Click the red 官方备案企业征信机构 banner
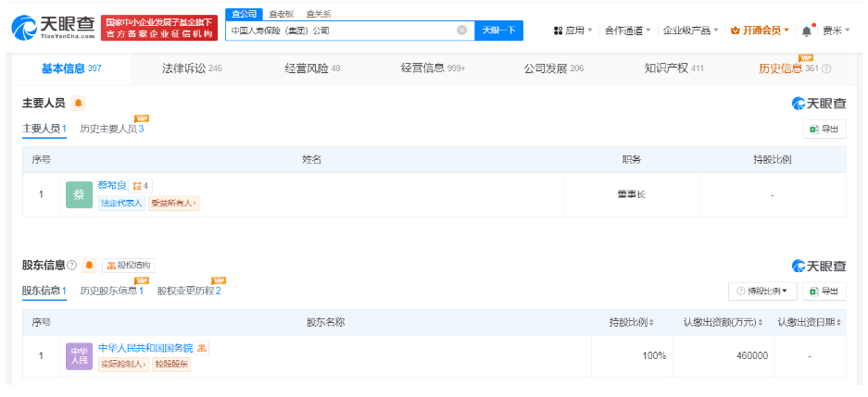Image resolution: width=868 pixels, height=397 pixels. coord(159,28)
